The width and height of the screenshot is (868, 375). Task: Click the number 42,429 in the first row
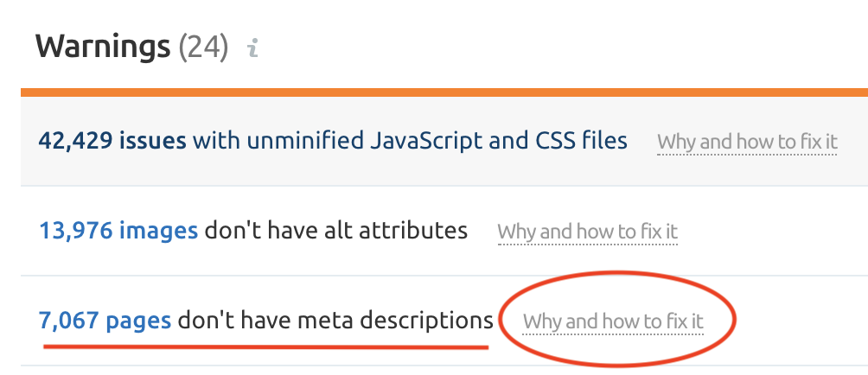(x=75, y=140)
